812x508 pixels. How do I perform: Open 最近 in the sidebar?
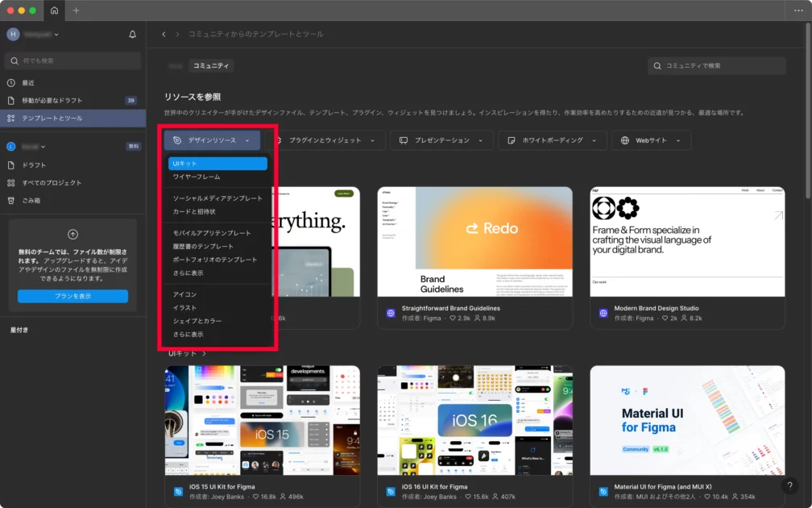pyautogui.click(x=28, y=83)
